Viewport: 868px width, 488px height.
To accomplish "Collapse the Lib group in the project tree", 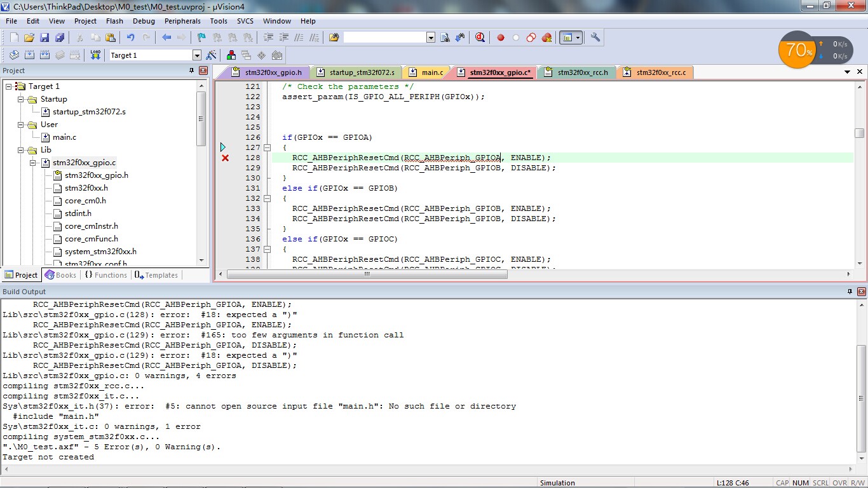I will [20, 150].
